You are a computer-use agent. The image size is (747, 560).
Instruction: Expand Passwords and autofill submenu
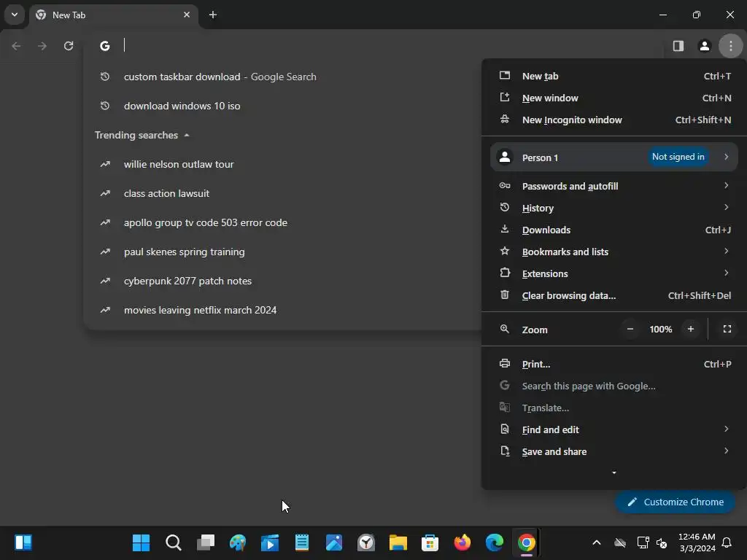(614, 186)
